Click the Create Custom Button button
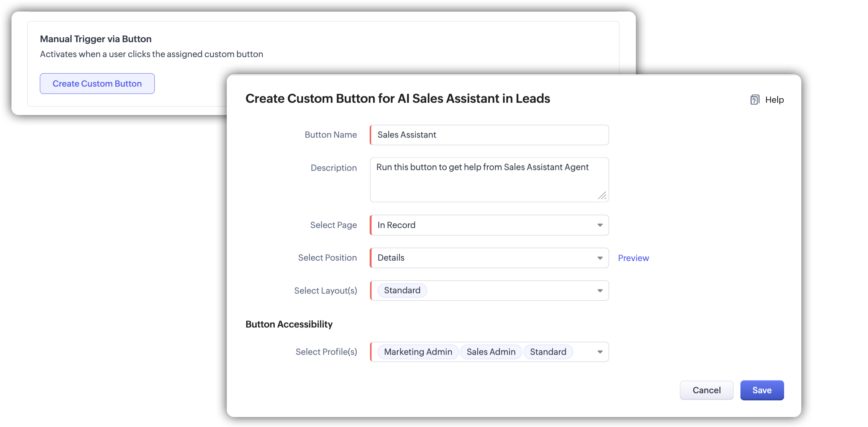Viewport: 868px width, 427px height. coord(97,84)
